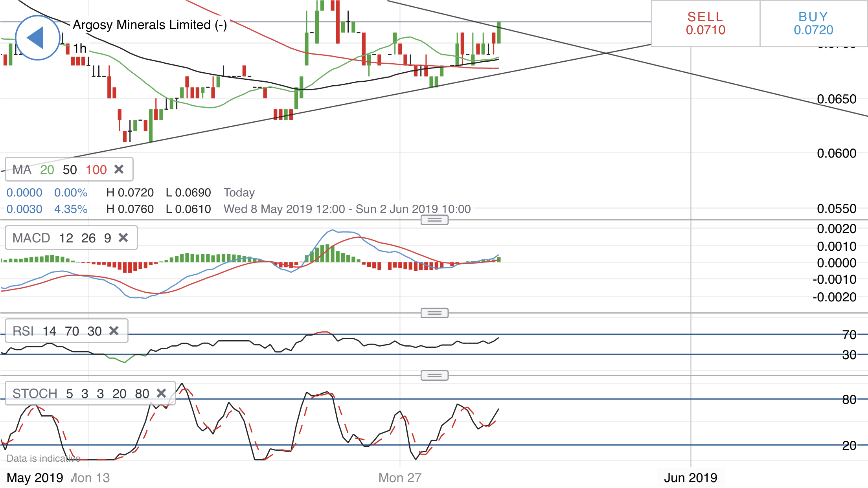
Task: Click the Mon 13 date label
Action: tap(90, 478)
